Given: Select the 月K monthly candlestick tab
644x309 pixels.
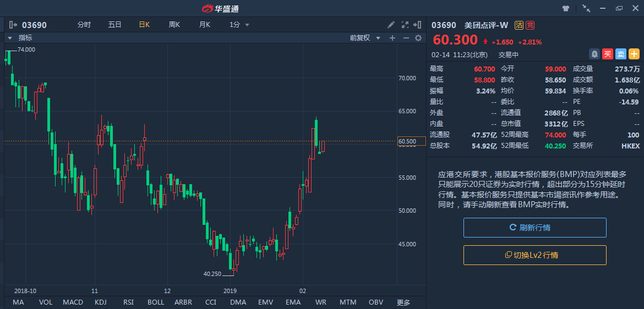Looking at the screenshot, I should (x=205, y=25).
